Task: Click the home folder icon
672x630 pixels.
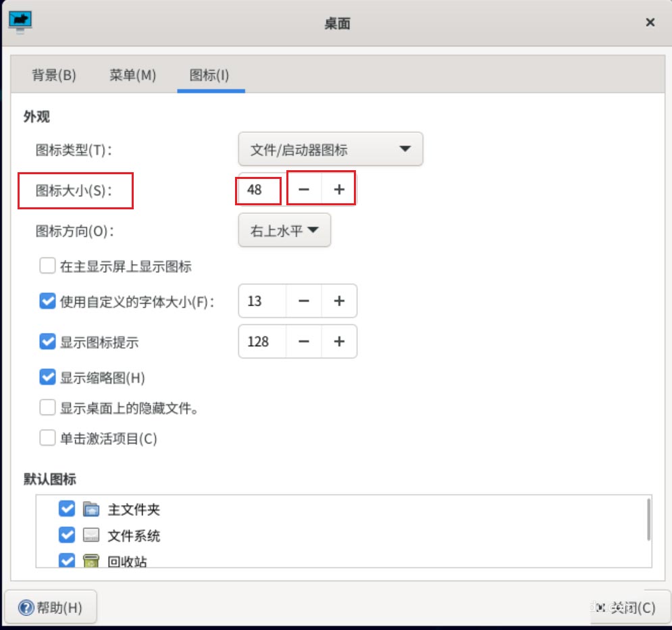Action: coord(91,509)
